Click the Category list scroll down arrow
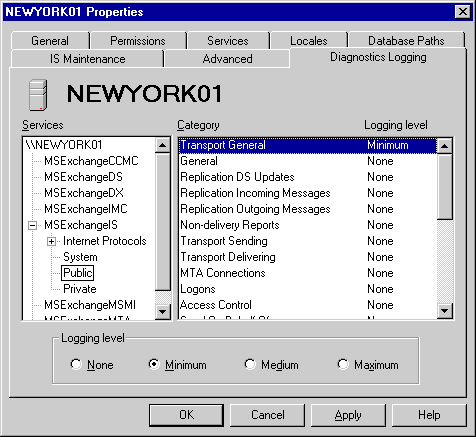The width and height of the screenshot is (476, 437). 445,311
